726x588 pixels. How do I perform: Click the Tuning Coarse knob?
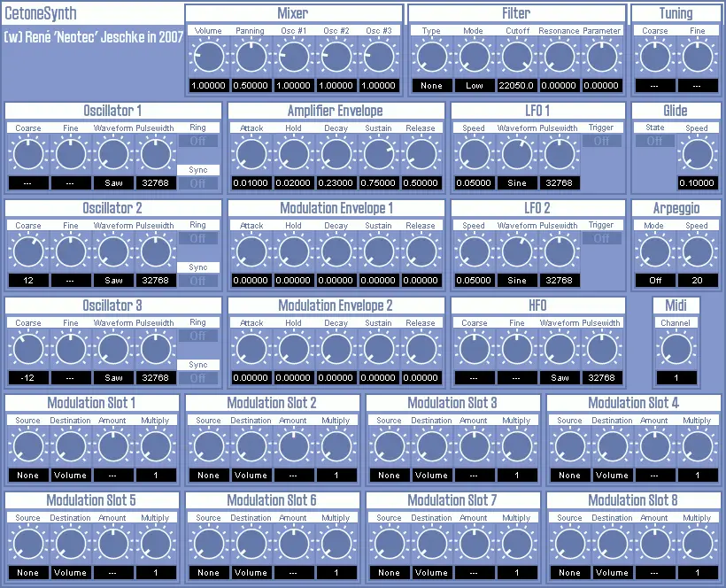click(x=654, y=57)
